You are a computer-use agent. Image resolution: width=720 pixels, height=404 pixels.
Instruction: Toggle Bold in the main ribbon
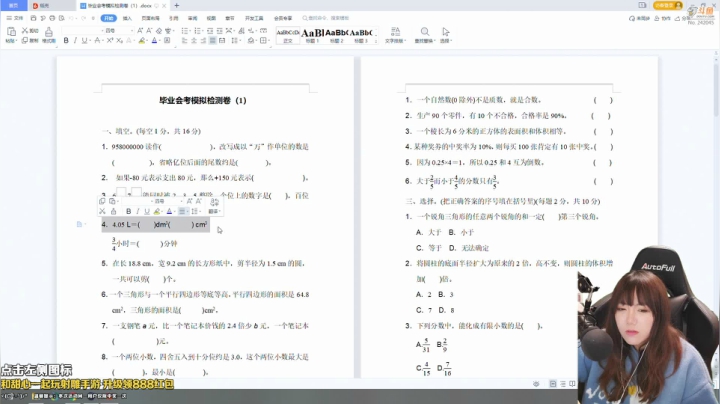point(66,40)
